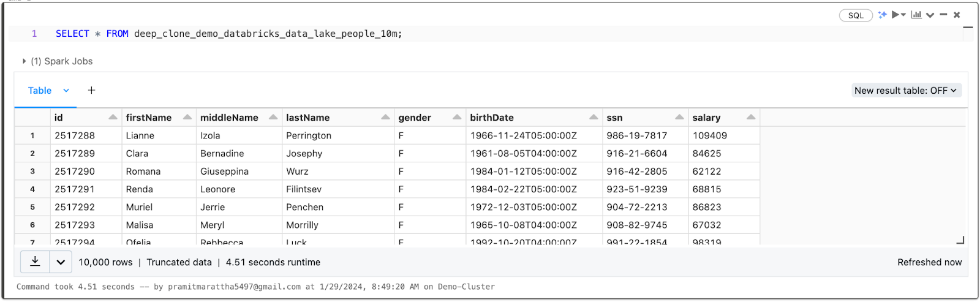Open the cell actions chevron menu

(x=930, y=15)
